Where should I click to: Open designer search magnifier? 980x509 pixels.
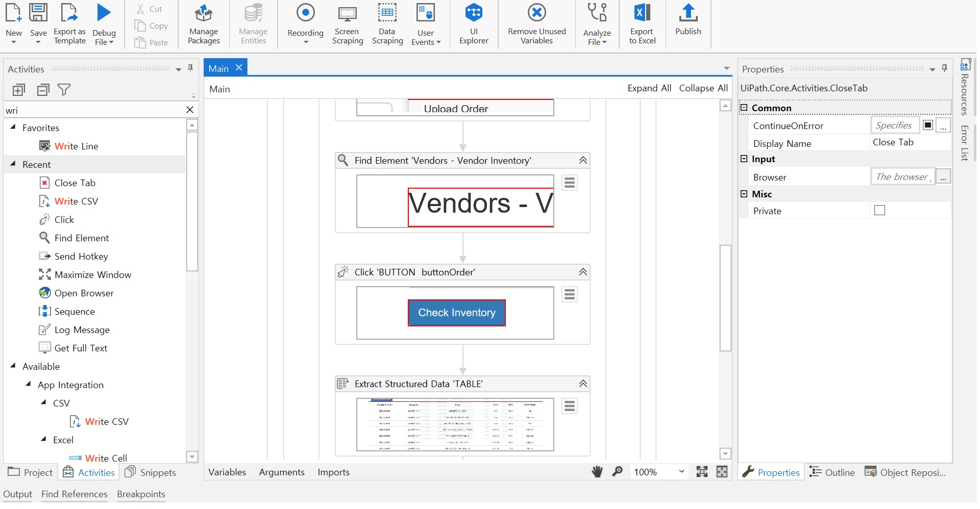(617, 472)
